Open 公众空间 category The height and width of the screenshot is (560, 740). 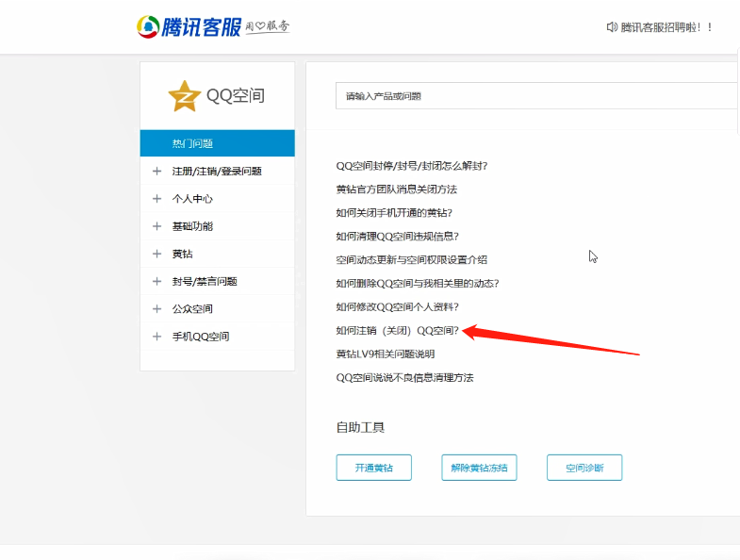pos(192,309)
